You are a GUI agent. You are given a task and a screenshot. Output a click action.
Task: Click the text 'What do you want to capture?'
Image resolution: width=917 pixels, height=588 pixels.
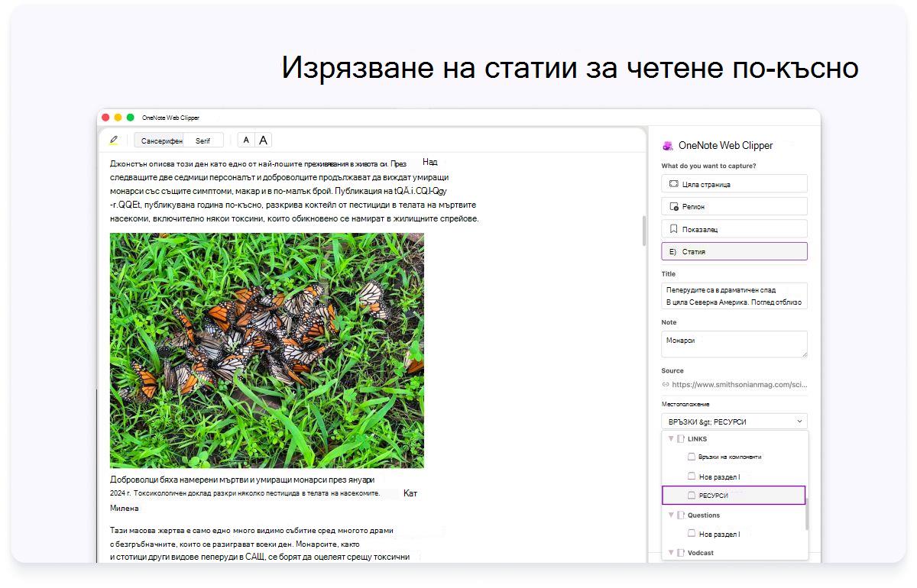709,166
